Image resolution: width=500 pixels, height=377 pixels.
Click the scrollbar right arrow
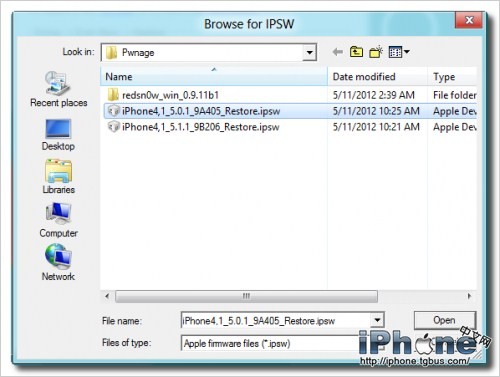(469, 296)
